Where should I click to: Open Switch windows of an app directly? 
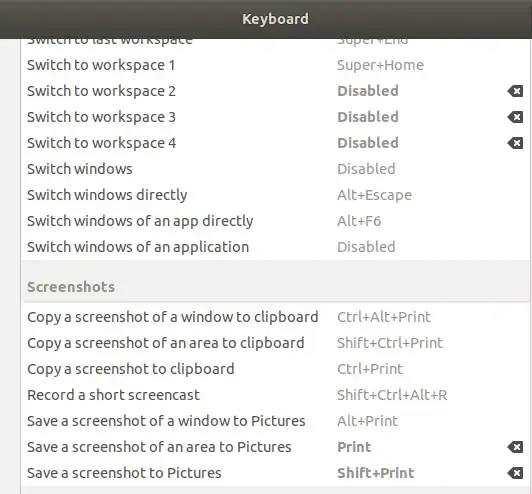click(x=275, y=221)
